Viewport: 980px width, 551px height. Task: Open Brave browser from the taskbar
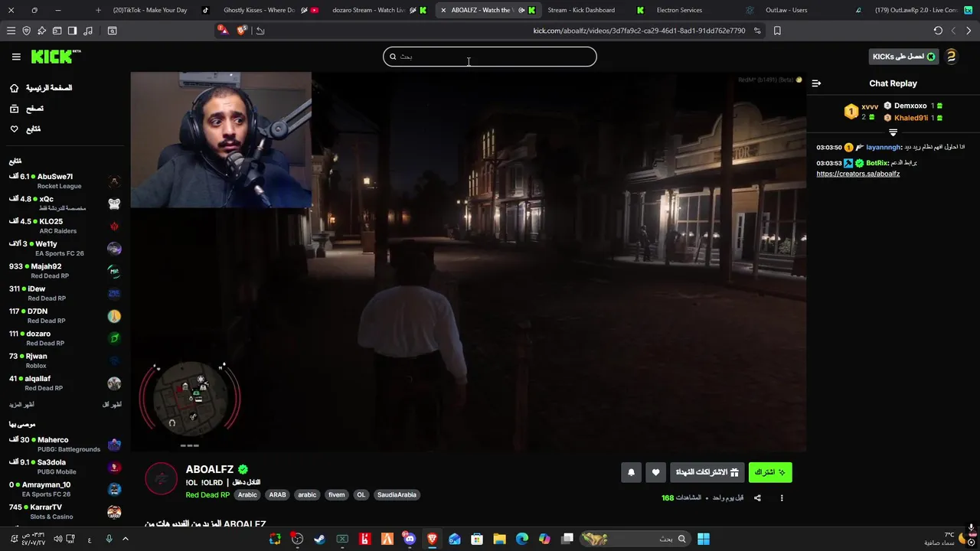coord(433,539)
